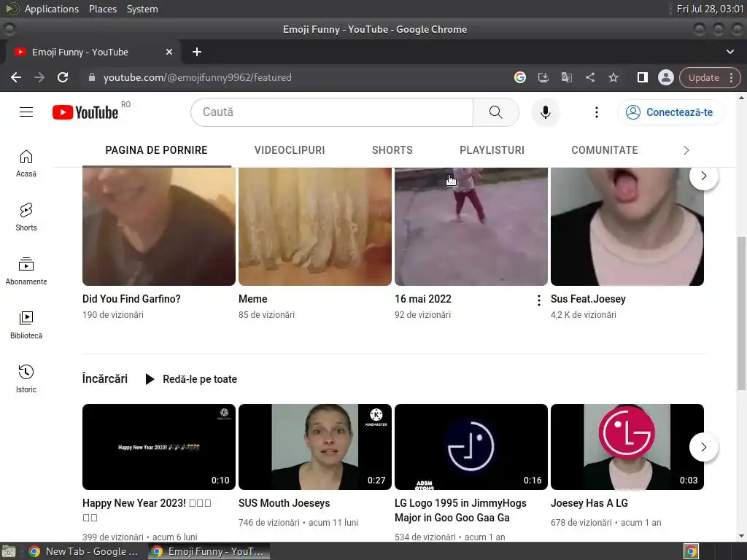The image size is (747, 560).
Task: Open Happy New Year 2023 thumbnail
Action: (x=158, y=447)
